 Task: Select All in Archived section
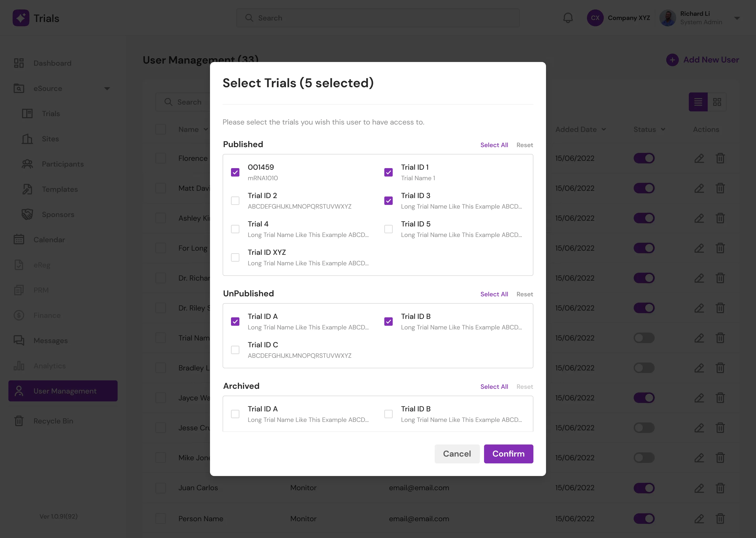click(x=494, y=387)
